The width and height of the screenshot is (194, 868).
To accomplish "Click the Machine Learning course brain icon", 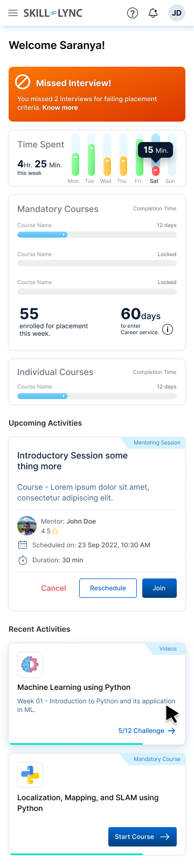I will pyautogui.click(x=30, y=665).
